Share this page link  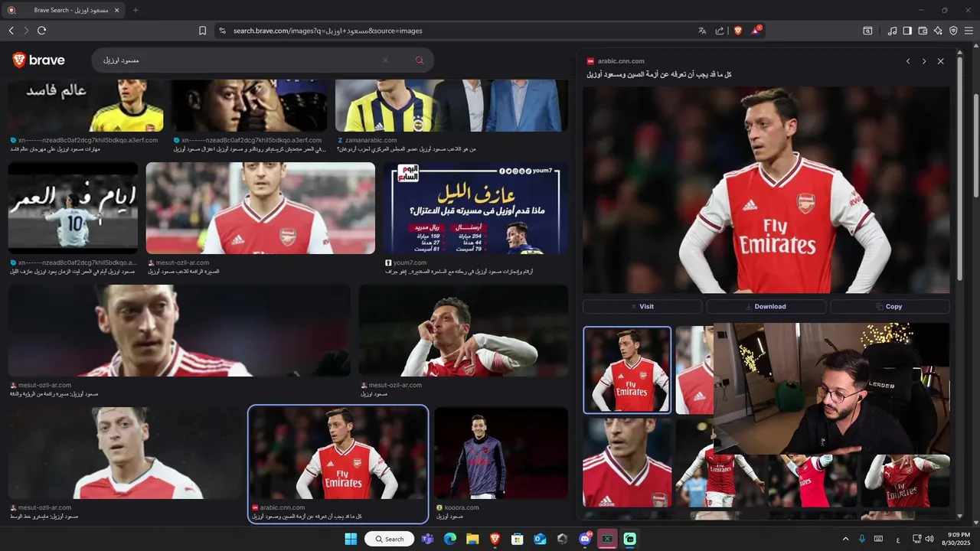click(x=720, y=31)
